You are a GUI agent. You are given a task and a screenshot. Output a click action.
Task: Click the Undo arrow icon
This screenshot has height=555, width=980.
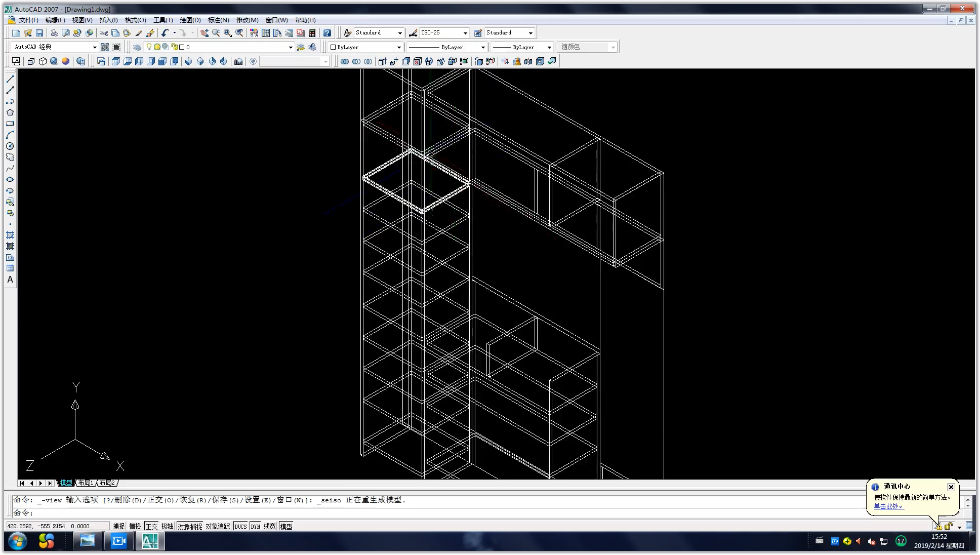click(165, 33)
